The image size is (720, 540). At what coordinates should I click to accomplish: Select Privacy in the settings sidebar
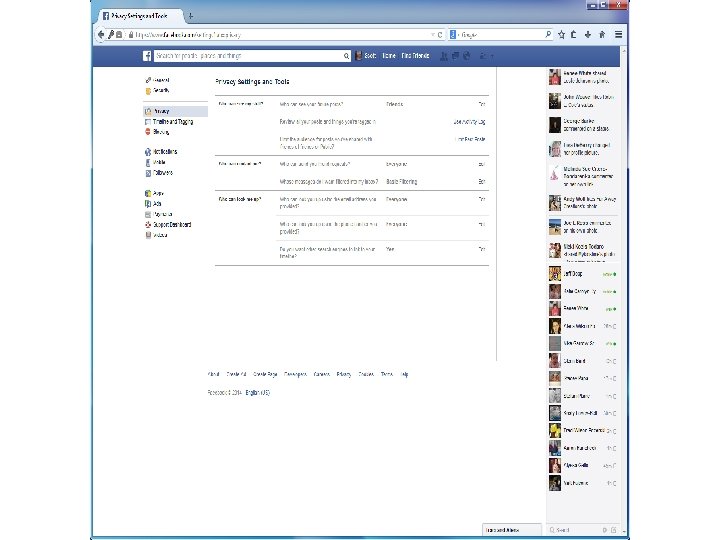point(175,111)
